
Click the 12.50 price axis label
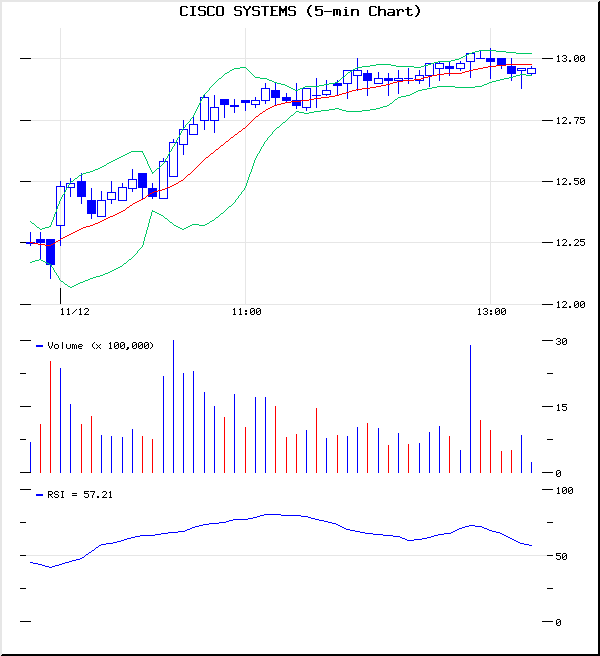(570, 182)
